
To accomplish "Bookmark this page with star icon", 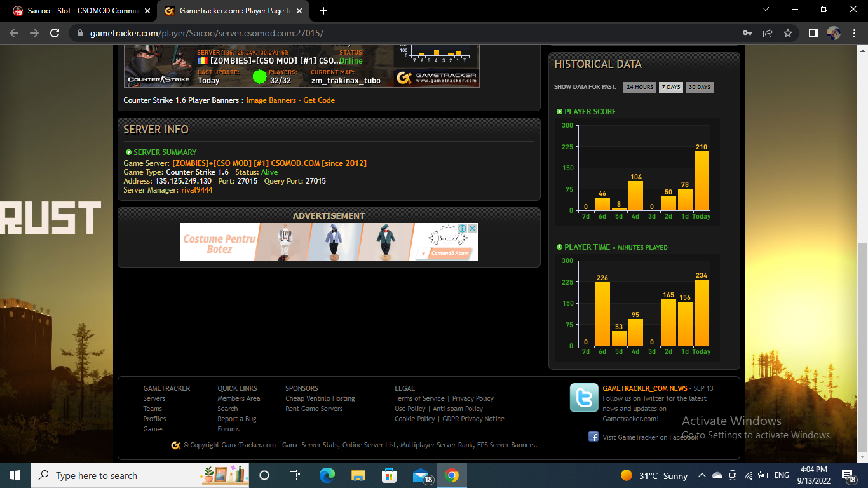I will click(788, 33).
